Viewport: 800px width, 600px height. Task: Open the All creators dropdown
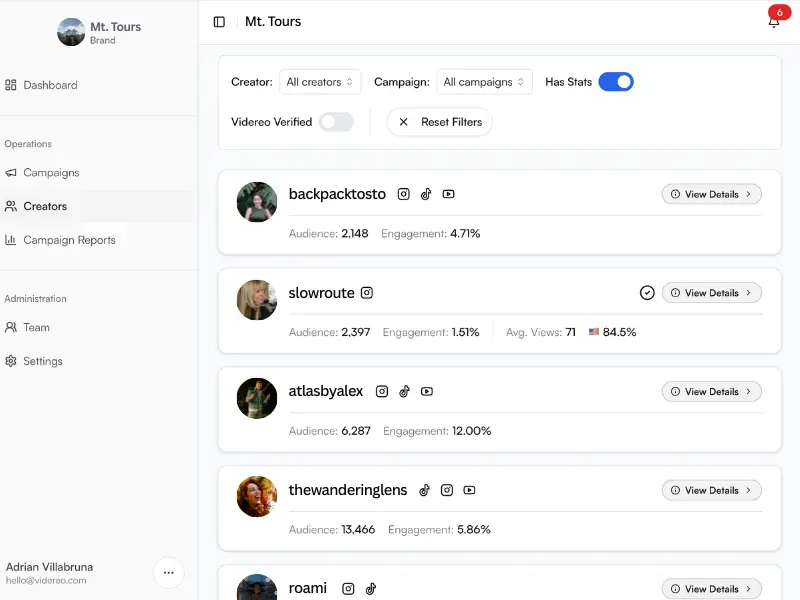point(320,81)
